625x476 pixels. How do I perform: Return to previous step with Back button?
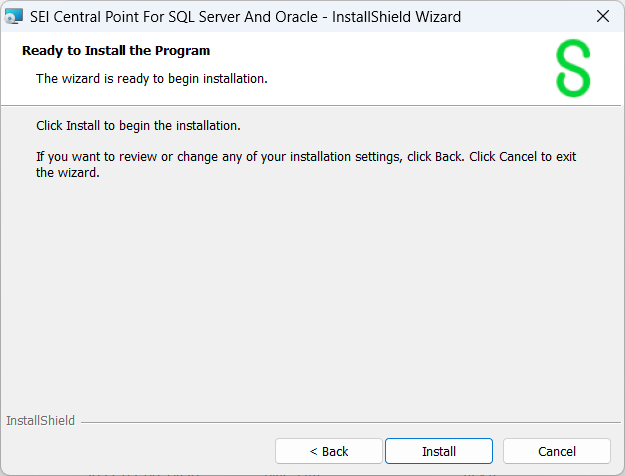pos(329,451)
